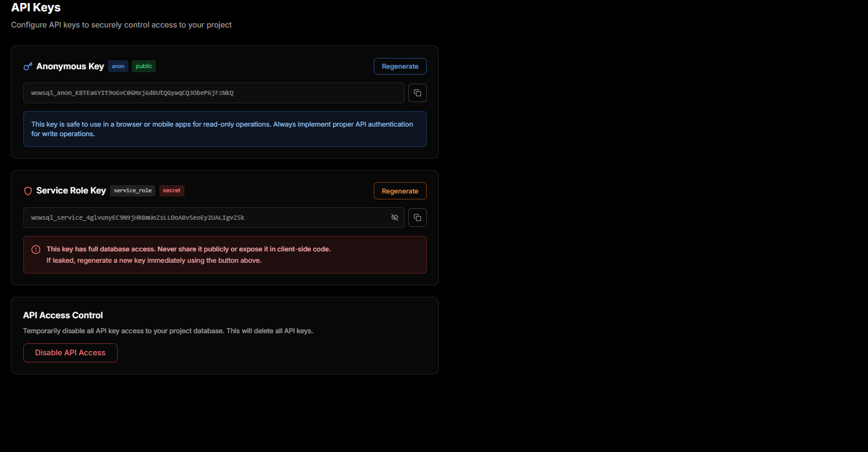Click the warning icon in the red alert
The width and height of the screenshot is (868, 452).
(35, 249)
